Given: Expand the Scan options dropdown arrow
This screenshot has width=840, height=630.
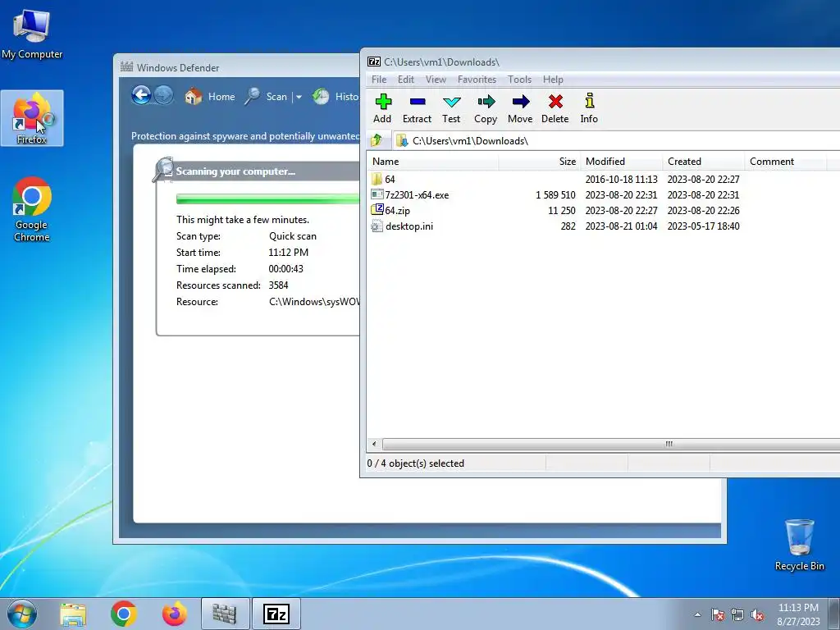Looking at the screenshot, I should (x=299, y=97).
